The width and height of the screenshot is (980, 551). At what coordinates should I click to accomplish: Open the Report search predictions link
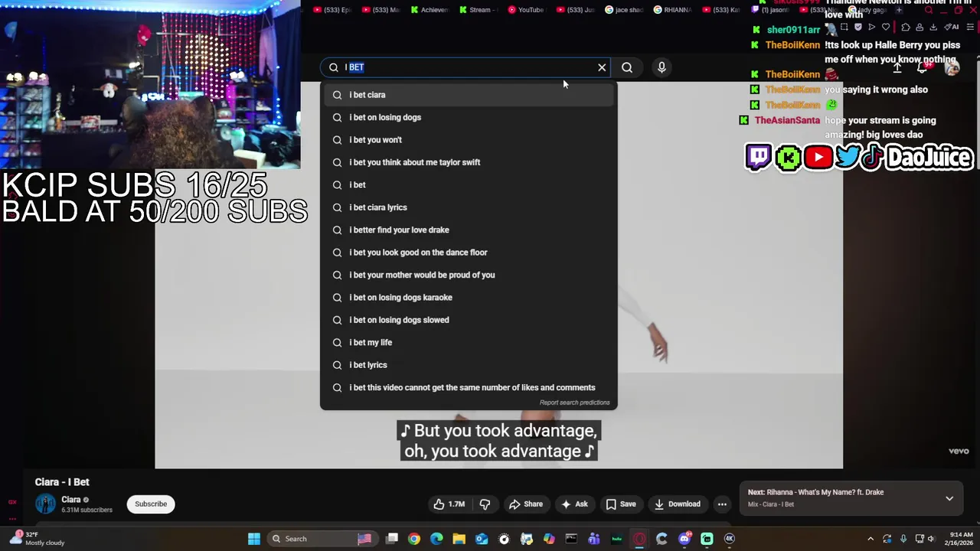click(x=574, y=403)
